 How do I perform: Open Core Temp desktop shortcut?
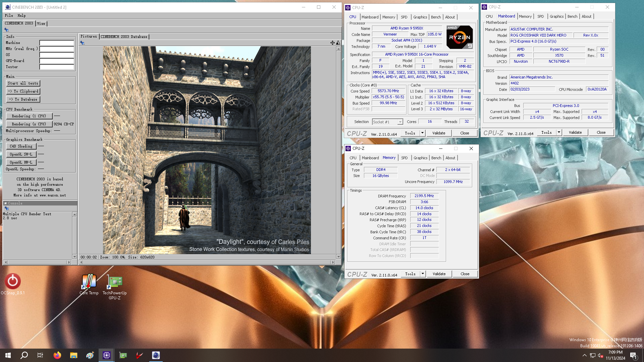[x=89, y=284]
